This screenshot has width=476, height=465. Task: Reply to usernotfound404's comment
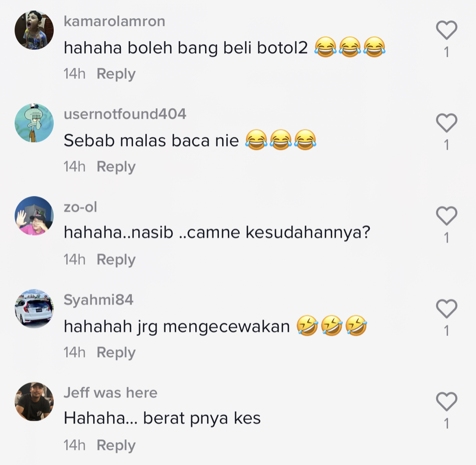(116, 167)
